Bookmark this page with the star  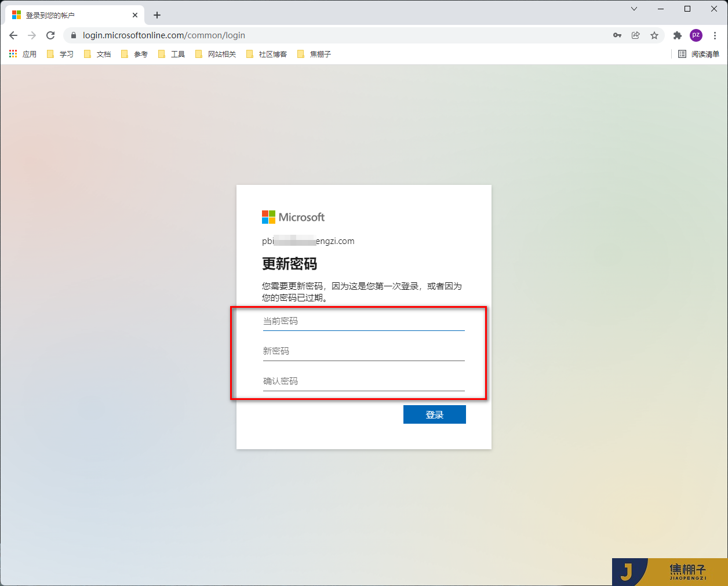[x=654, y=35]
